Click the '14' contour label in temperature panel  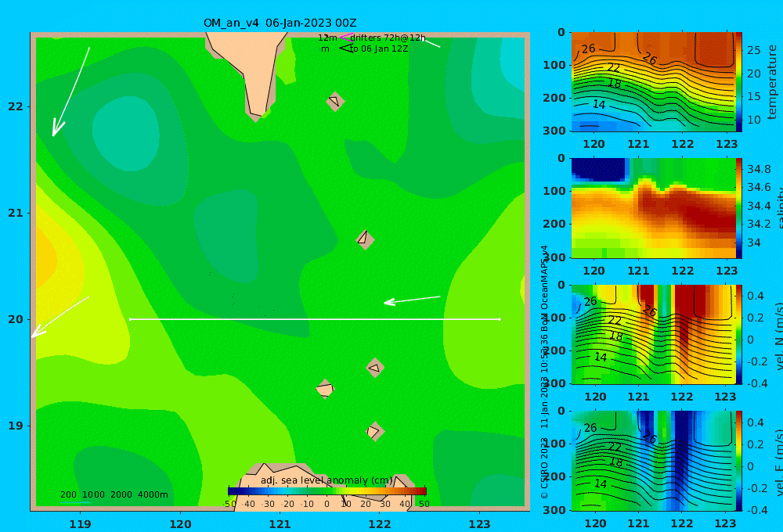click(599, 104)
